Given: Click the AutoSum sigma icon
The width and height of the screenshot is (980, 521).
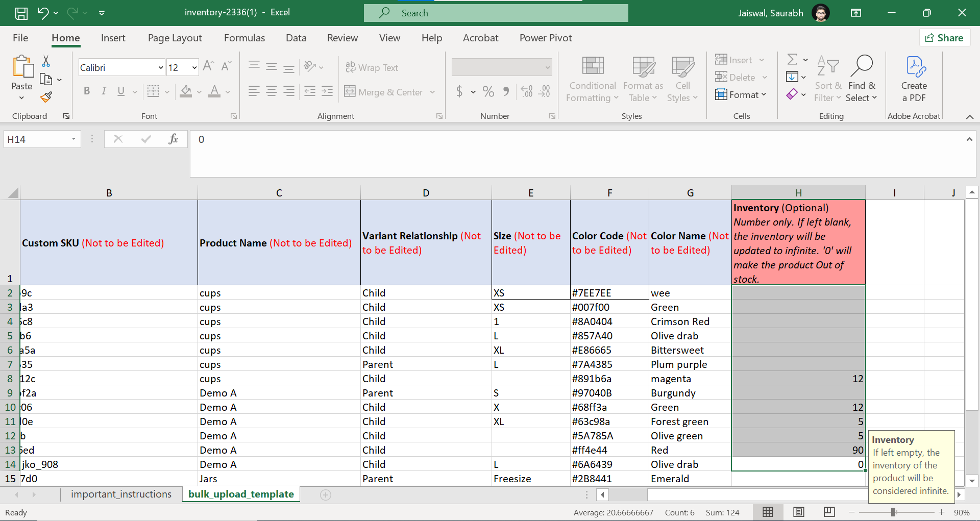Looking at the screenshot, I should [x=792, y=60].
